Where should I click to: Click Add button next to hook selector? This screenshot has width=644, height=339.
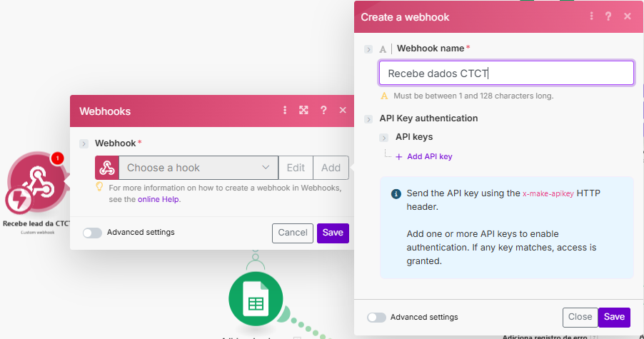coord(331,168)
